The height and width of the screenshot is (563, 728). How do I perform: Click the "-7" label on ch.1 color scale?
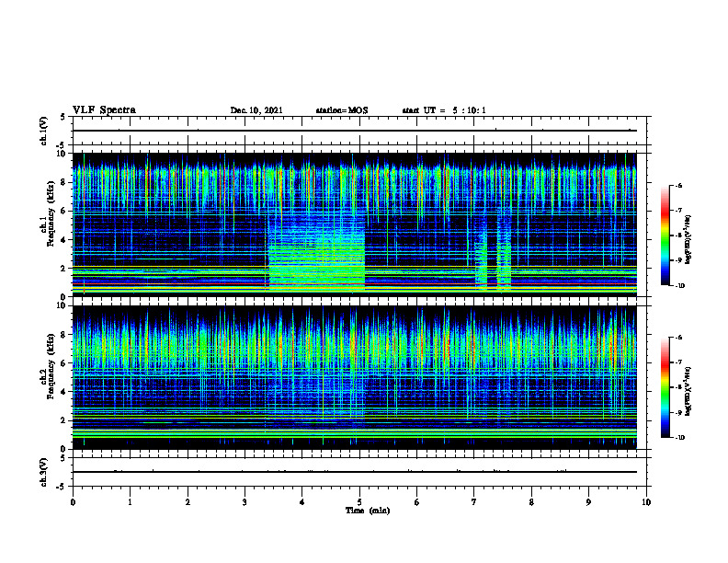tap(677, 211)
